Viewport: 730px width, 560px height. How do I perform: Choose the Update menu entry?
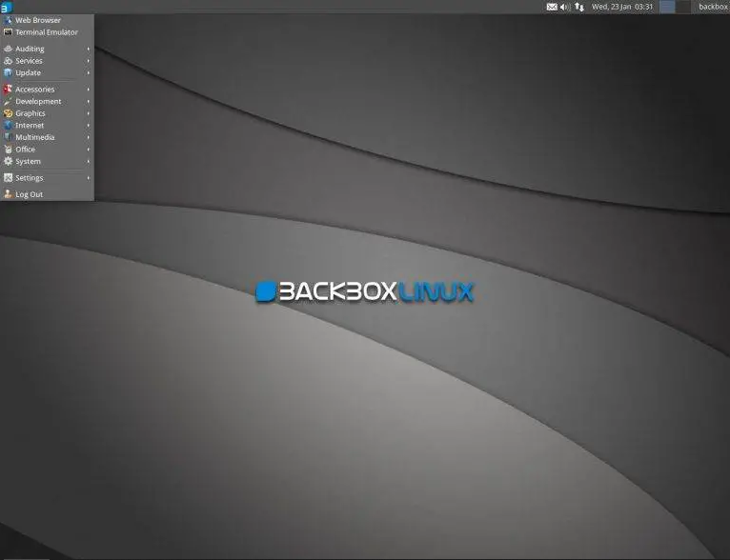47,72
